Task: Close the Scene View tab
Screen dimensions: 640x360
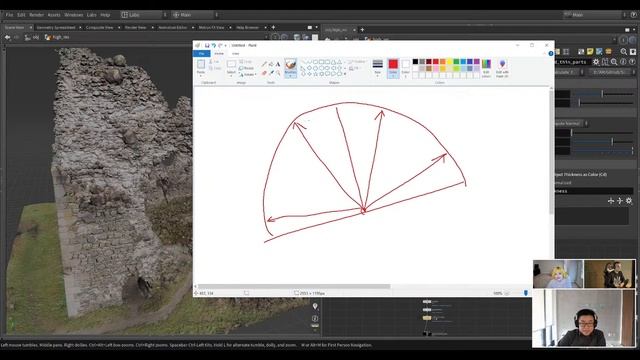Action: (x=31, y=27)
